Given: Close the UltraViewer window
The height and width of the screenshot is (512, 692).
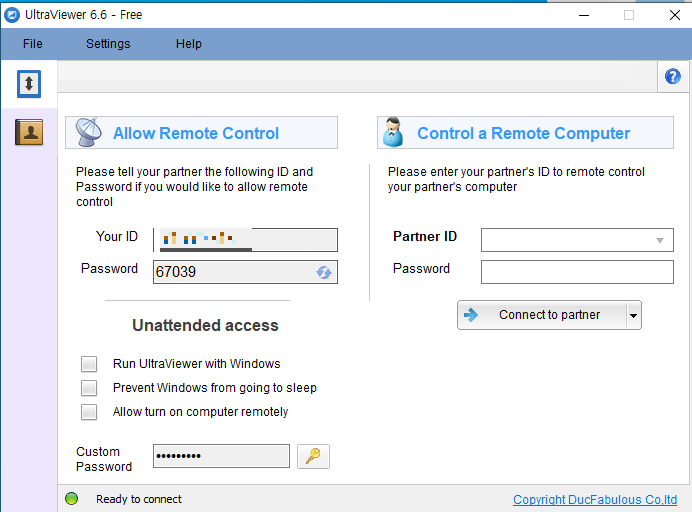Looking at the screenshot, I should 675,15.
